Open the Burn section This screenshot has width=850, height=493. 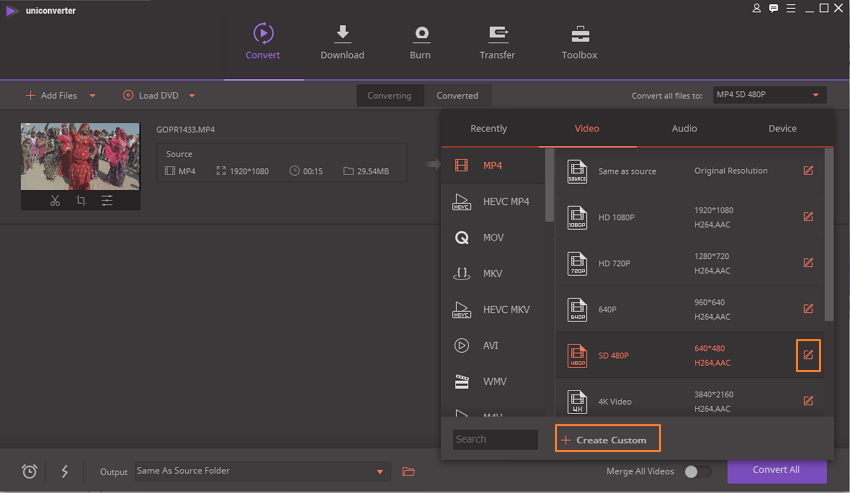(420, 41)
